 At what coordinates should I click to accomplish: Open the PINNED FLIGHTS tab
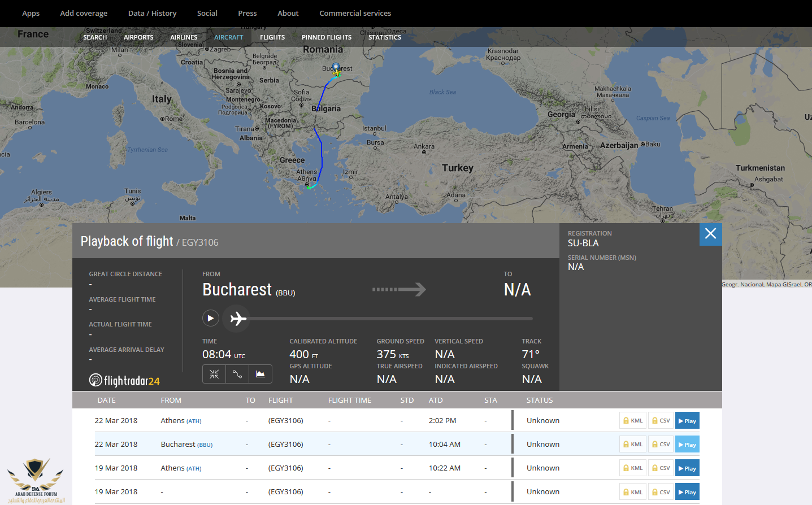coord(327,37)
